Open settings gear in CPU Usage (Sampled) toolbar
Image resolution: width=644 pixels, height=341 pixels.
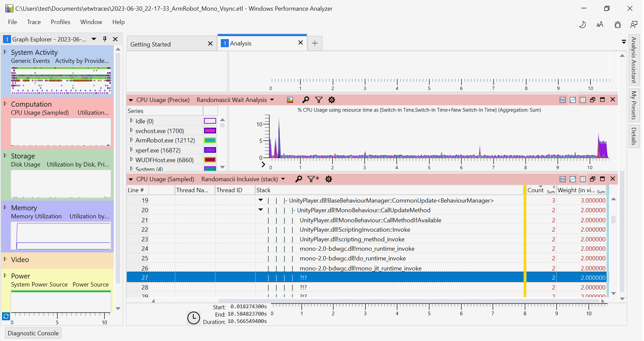pyautogui.click(x=329, y=179)
